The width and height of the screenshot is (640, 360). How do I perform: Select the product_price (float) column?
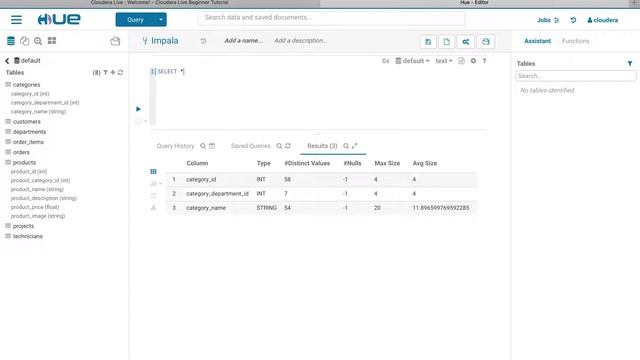point(35,207)
